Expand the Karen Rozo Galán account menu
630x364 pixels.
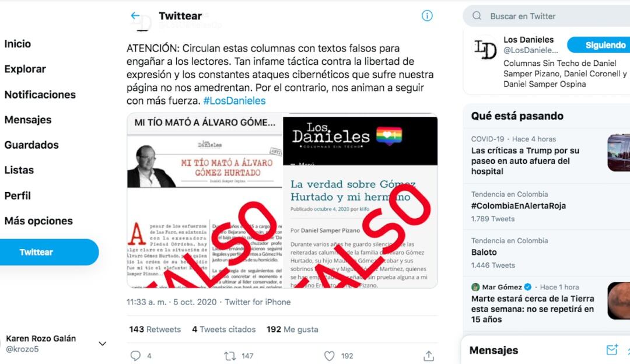coord(103,344)
